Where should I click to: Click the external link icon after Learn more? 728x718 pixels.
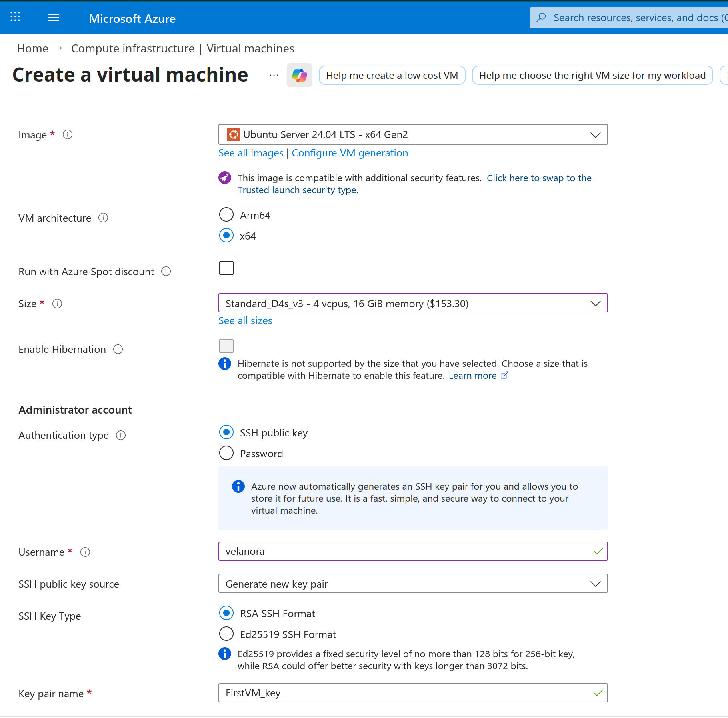pyautogui.click(x=504, y=375)
